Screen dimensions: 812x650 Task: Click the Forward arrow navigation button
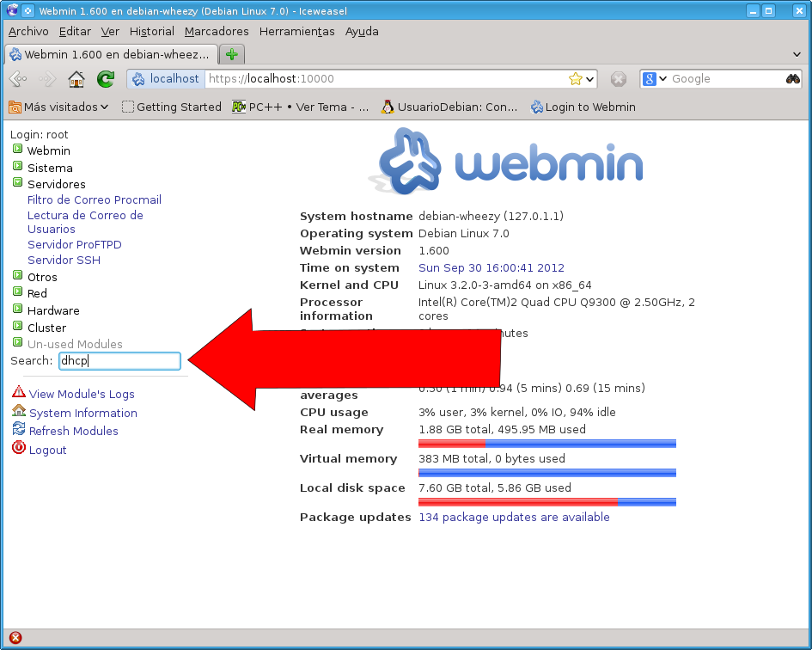46,79
